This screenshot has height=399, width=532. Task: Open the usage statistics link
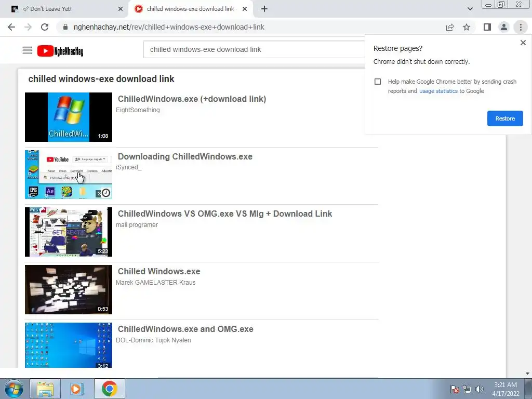pos(438,91)
